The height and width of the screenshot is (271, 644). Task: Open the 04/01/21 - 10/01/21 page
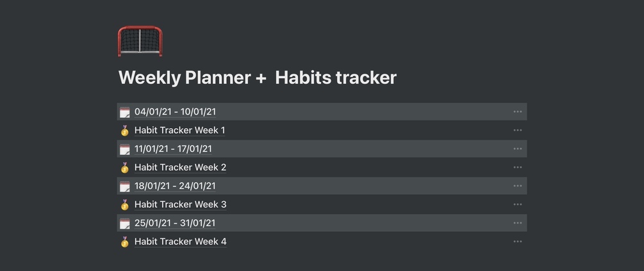[x=175, y=112]
